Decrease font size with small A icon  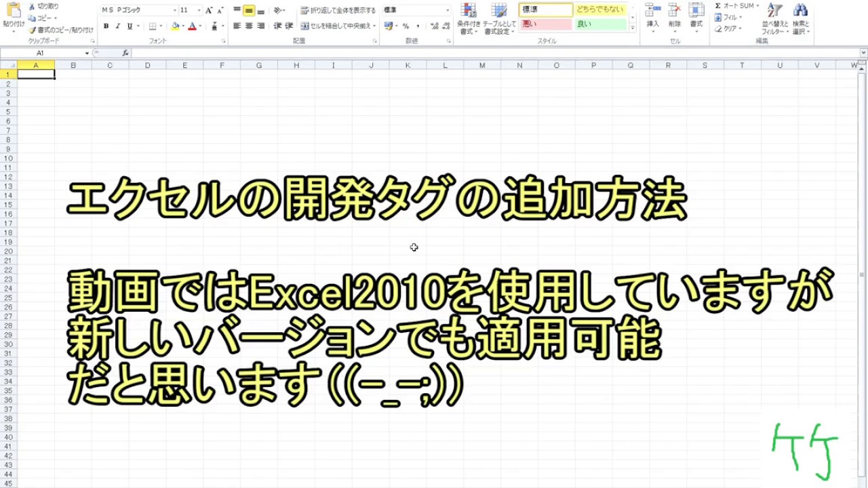[220, 10]
